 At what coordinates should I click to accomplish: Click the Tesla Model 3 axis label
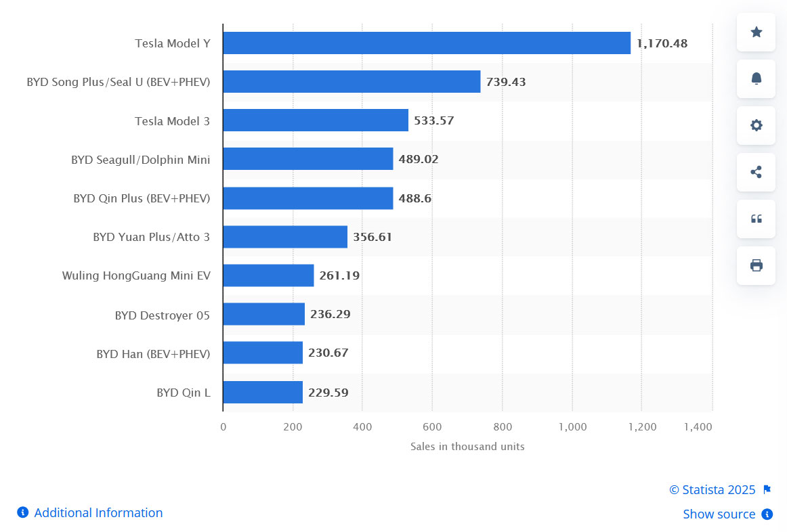172,121
